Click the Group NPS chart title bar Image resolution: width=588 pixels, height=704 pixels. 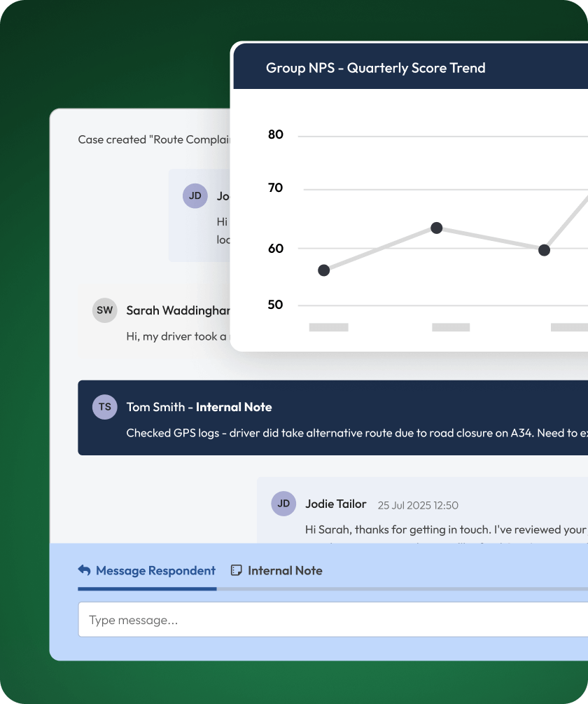[x=375, y=68]
